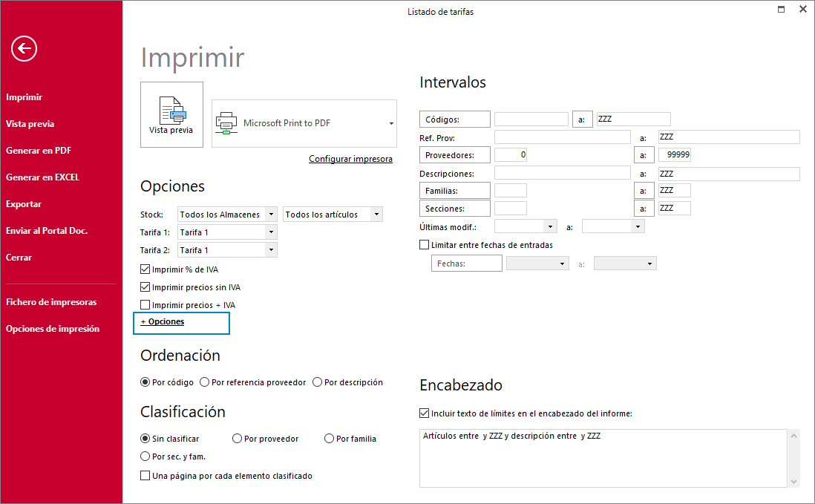Open Fechas start date dropdown
Image resolution: width=815 pixels, height=504 pixels.
pos(563,264)
